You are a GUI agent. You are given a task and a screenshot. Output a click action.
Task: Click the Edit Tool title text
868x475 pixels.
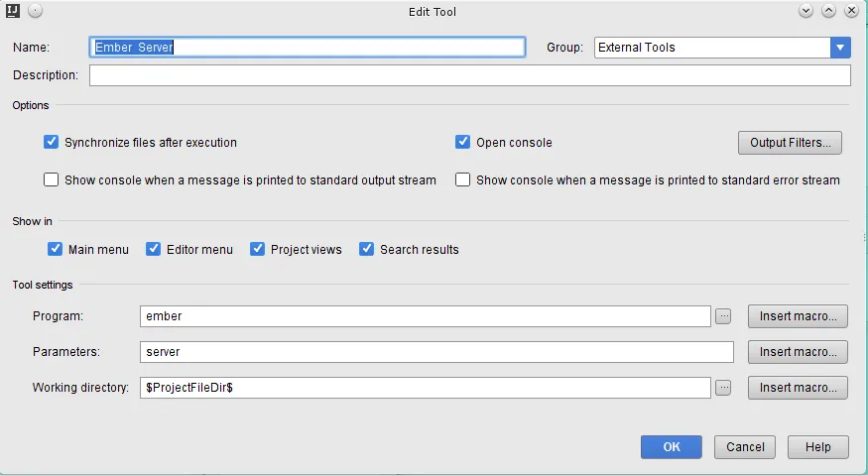point(433,12)
